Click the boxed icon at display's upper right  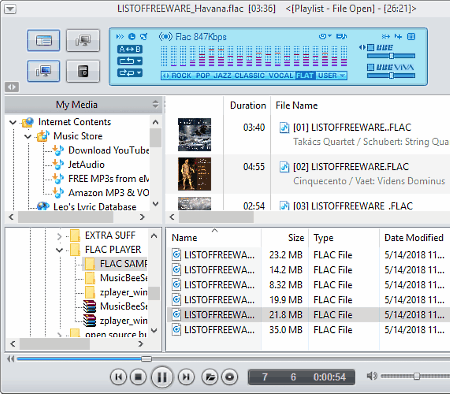click(x=411, y=36)
